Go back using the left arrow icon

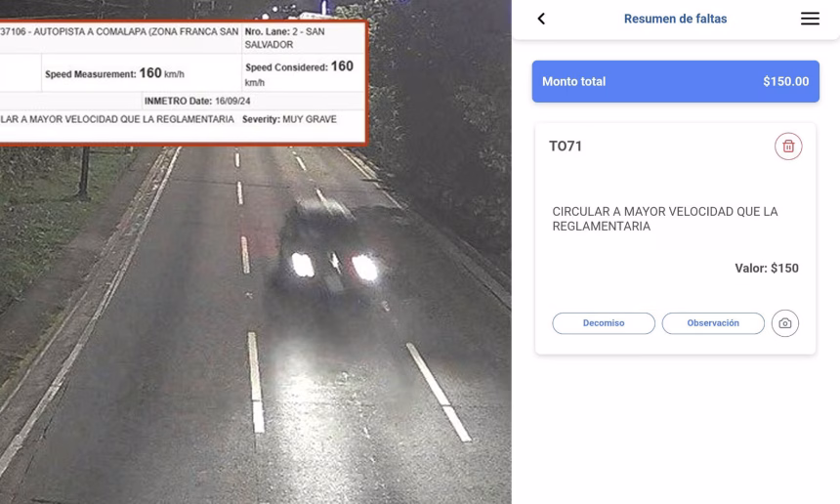tap(541, 19)
